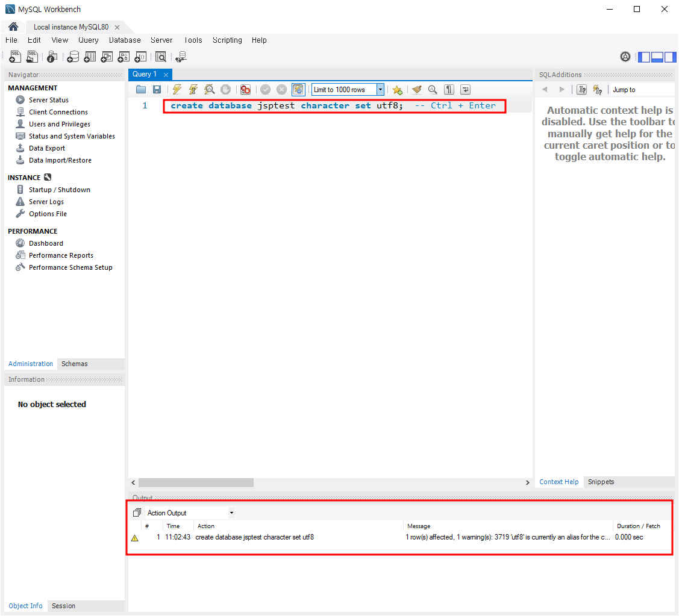Close the Query 1 tab

(x=166, y=75)
